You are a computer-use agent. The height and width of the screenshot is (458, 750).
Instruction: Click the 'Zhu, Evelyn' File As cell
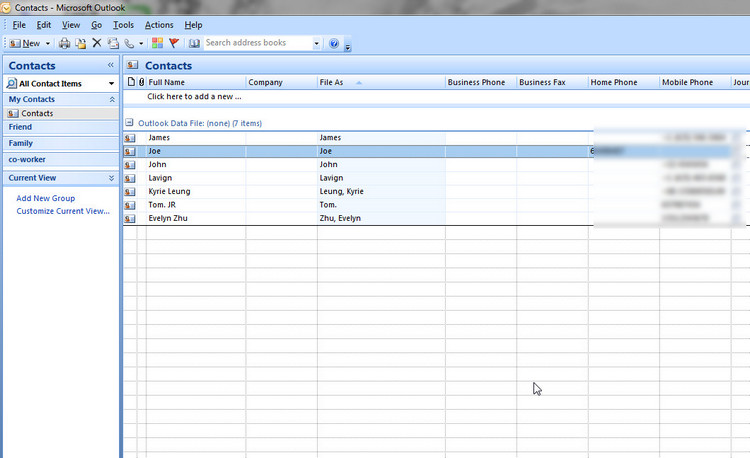(x=381, y=218)
